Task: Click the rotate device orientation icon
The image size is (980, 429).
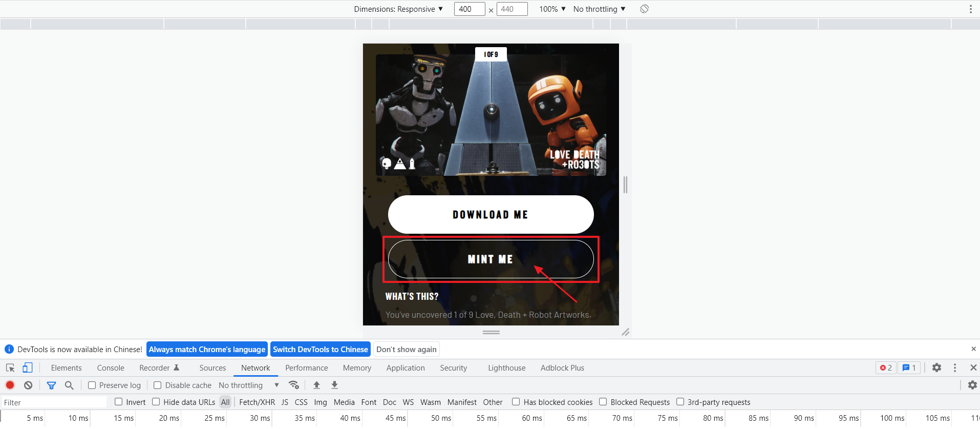Action: (x=644, y=9)
